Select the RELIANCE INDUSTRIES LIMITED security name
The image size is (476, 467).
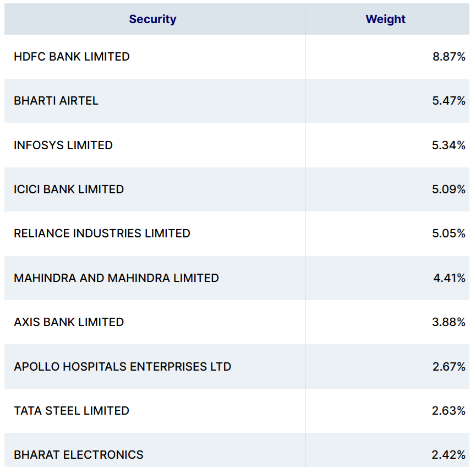click(102, 233)
